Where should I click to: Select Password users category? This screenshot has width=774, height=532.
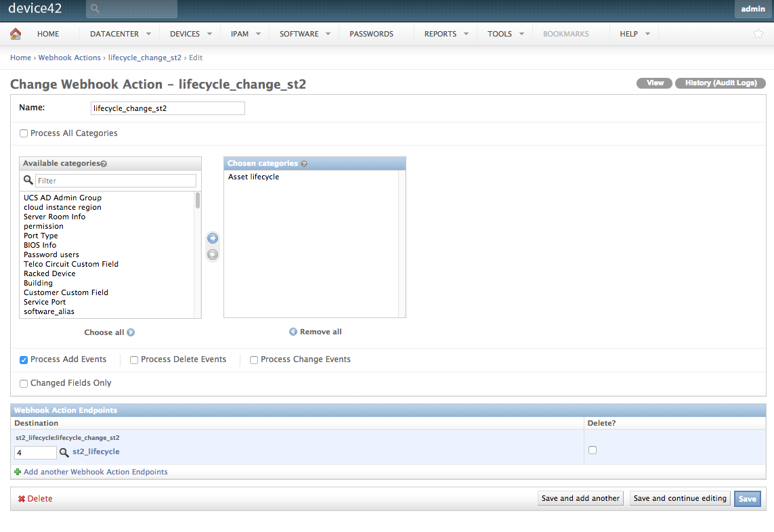point(51,254)
